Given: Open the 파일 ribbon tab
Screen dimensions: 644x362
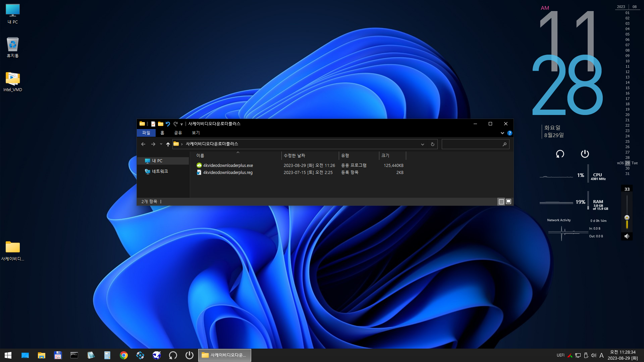Looking at the screenshot, I should pos(146,133).
